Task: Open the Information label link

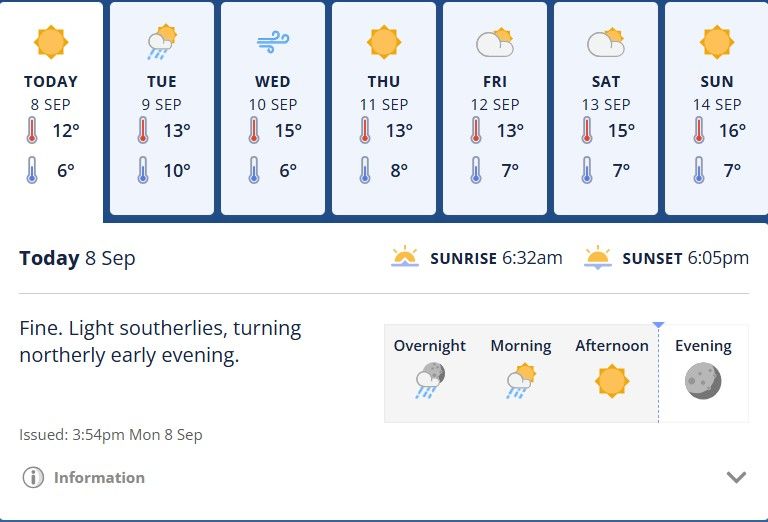Action: [x=99, y=477]
